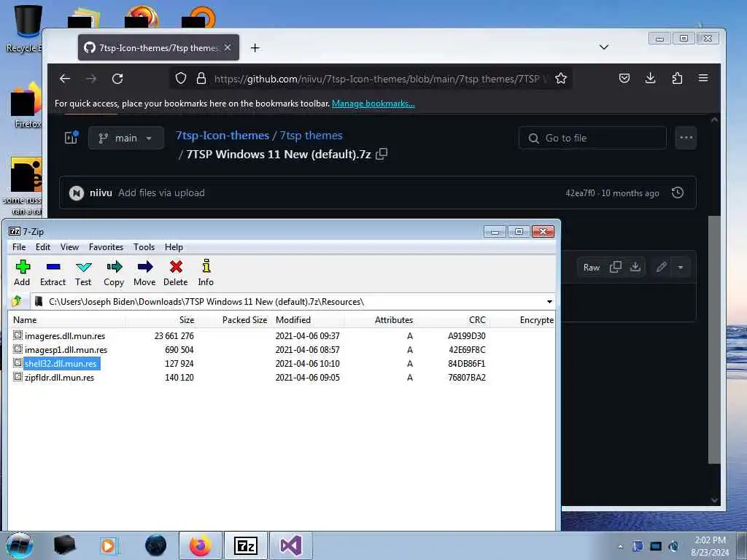The height and width of the screenshot is (560, 747).
Task: Click the Go to file search field
Action: pyautogui.click(x=592, y=138)
